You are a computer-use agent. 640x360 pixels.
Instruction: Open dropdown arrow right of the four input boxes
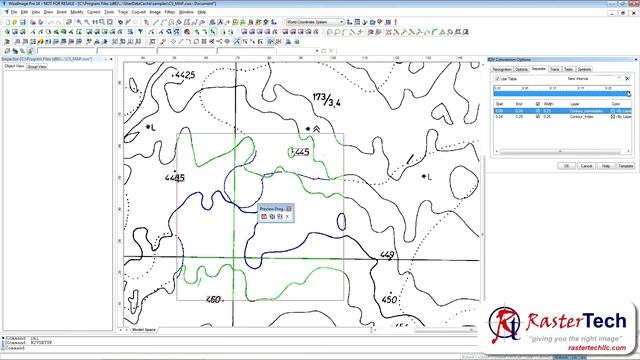tap(317, 51)
